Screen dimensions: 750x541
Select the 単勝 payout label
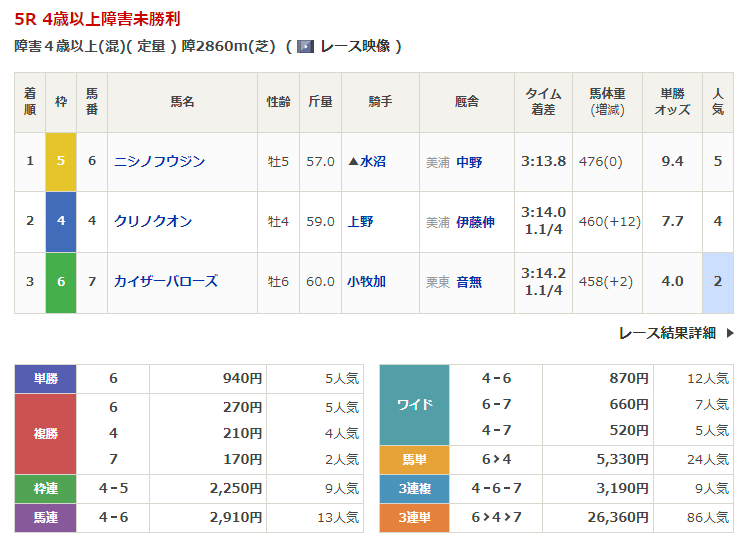(x=46, y=379)
